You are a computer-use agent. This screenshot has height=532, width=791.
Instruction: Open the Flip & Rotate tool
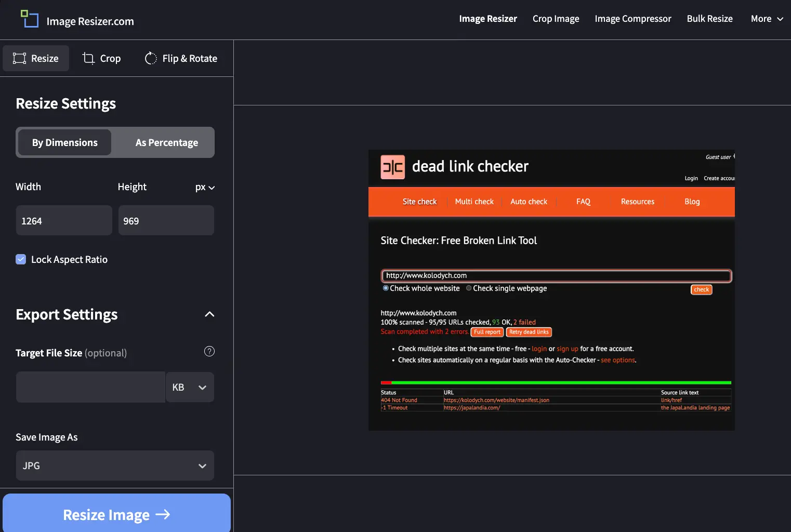coord(150,58)
